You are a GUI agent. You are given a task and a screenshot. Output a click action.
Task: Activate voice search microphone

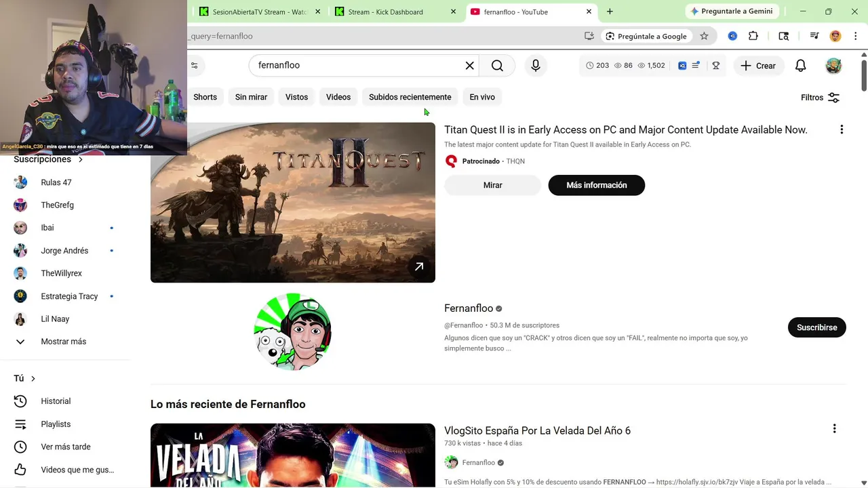pyautogui.click(x=536, y=66)
